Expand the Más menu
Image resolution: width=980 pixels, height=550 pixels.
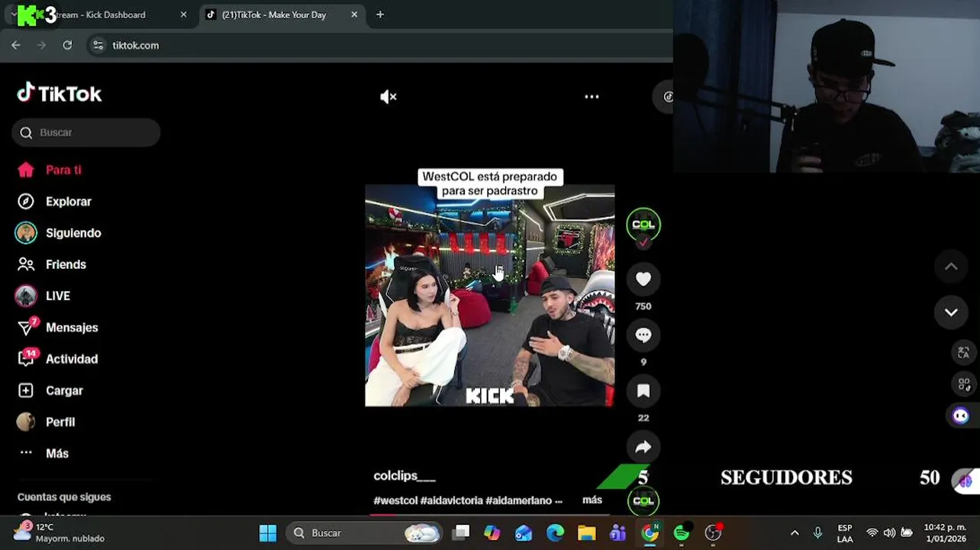pos(57,453)
